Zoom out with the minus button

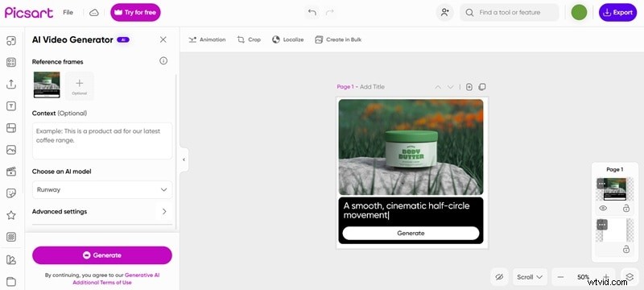(x=560, y=277)
